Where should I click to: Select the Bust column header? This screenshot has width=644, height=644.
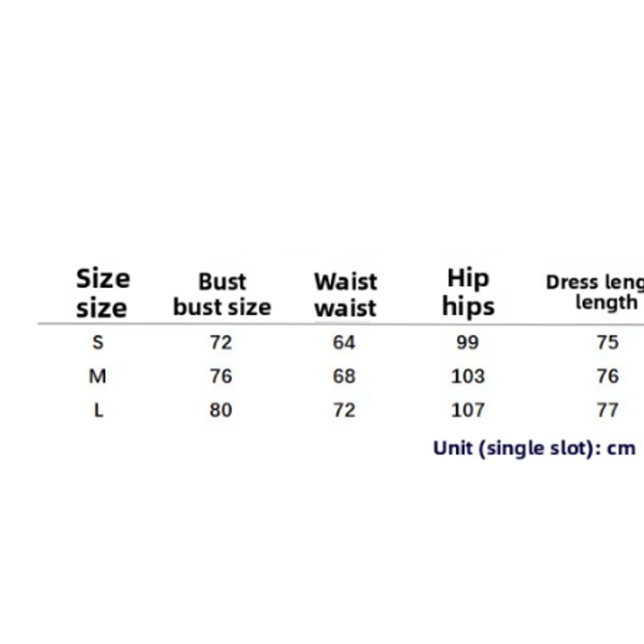[x=222, y=295]
